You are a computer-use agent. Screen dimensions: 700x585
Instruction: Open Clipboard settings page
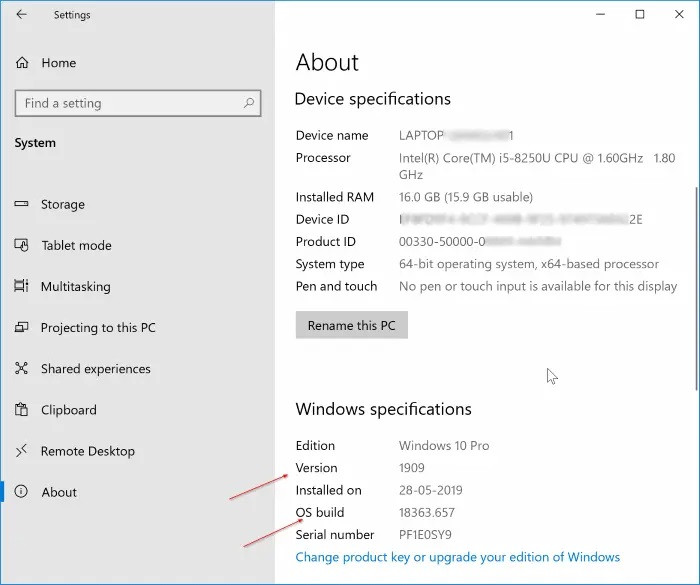69,410
